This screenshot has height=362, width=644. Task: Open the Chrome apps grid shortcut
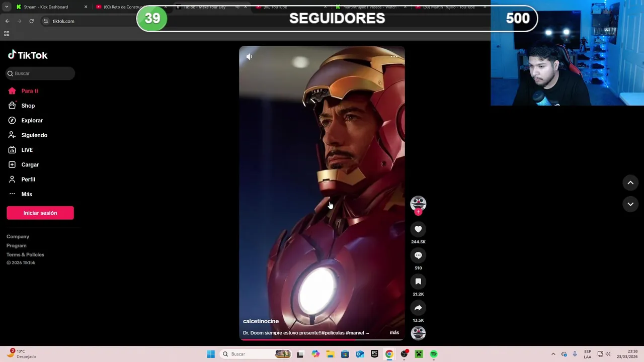[x=7, y=34]
